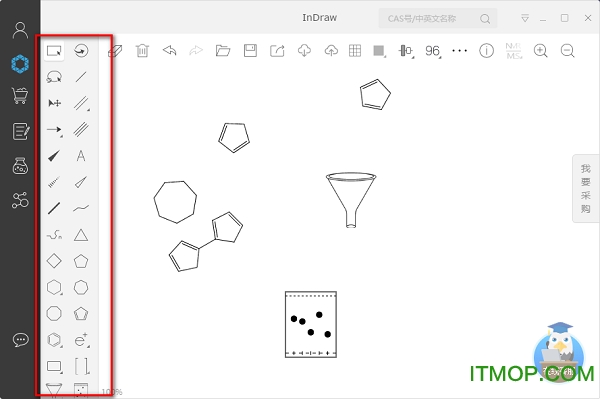Viewport: 600px width, 399px height.
Task: Open the title bar dropdown menu
Action: (x=525, y=18)
